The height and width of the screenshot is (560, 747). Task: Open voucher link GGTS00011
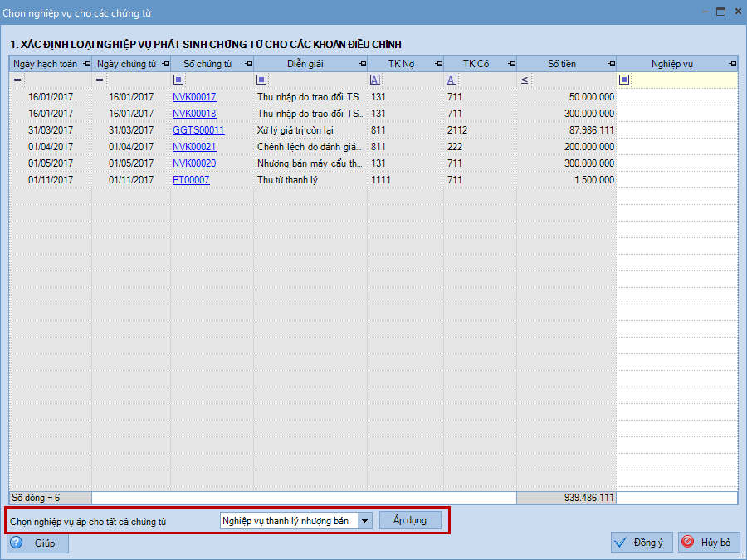point(198,130)
